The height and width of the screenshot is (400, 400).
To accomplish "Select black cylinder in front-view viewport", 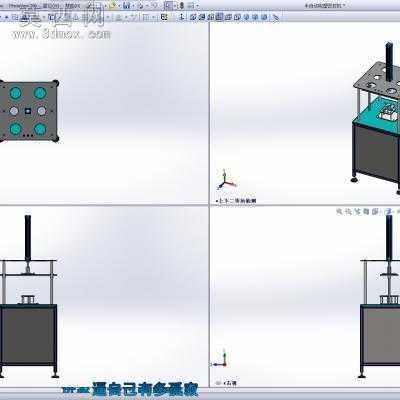I will (x=28, y=237).
